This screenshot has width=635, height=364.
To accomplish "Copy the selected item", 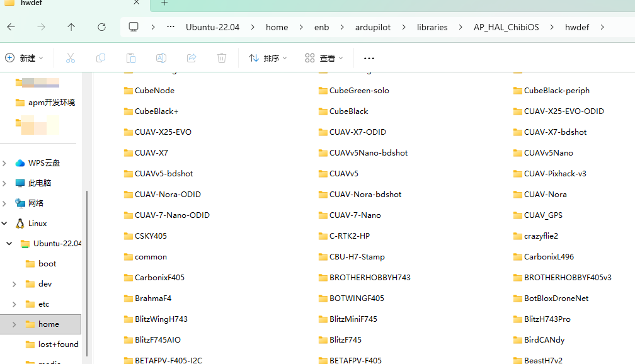I will click(x=100, y=59).
